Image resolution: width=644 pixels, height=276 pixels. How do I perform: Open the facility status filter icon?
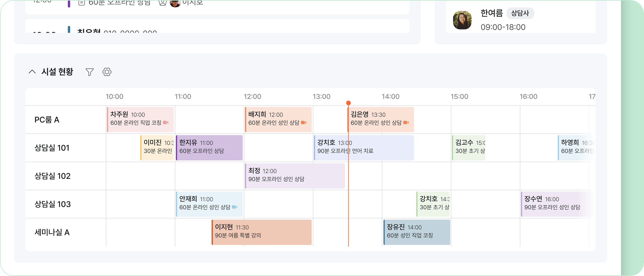pyautogui.click(x=90, y=72)
